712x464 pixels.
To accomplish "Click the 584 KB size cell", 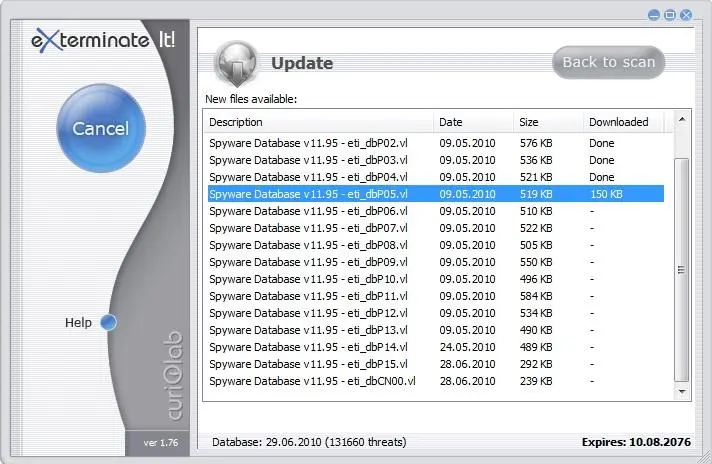I will point(536,296).
